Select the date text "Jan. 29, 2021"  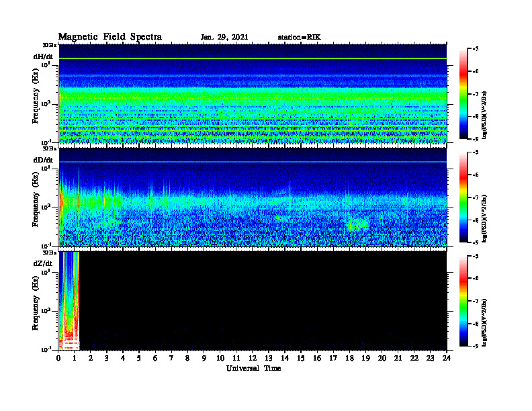coord(224,38)
